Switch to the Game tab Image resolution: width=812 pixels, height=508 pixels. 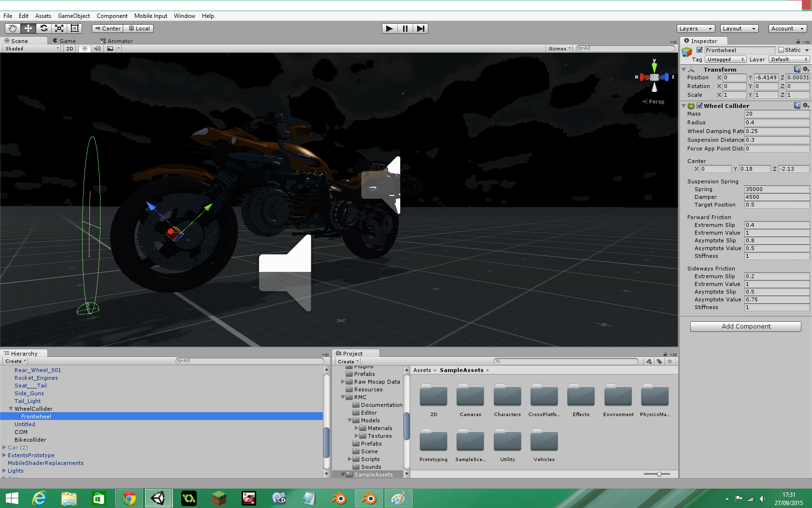pyautogui.click(x=67, y=41)
